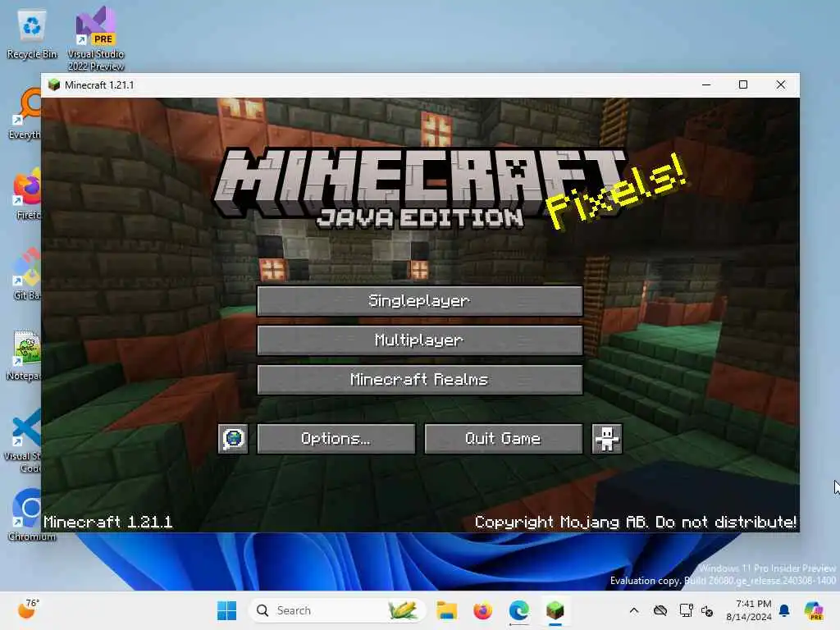Viewport: 840px width, 630px height.
Task: Open the notification bell
Action: (x=784, y=610)
